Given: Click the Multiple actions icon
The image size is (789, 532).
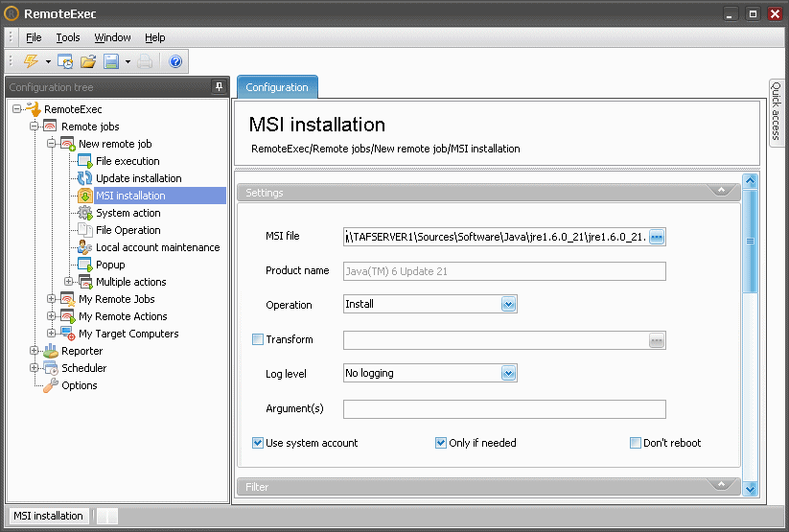Looking at the screenshot, I should tap(85, 282).
